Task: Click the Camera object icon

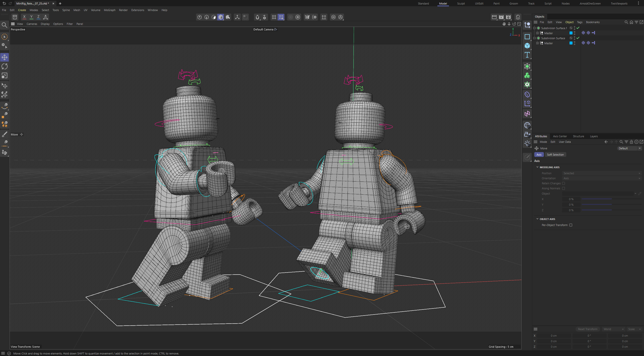Action: [x=527, y=134]
